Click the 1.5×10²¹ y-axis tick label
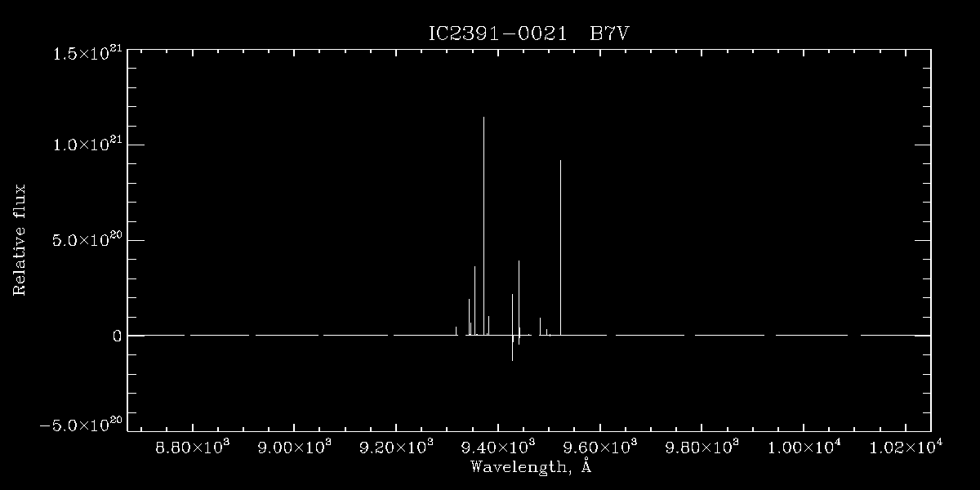980x490 pixels. (88, 52)
